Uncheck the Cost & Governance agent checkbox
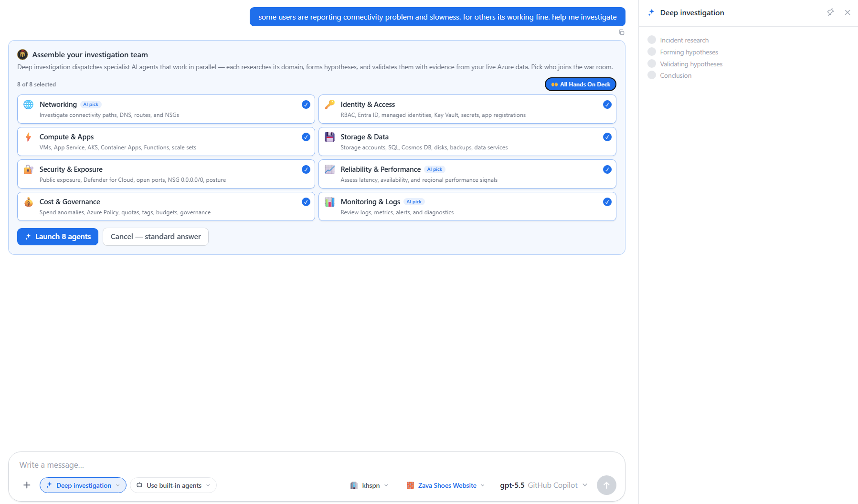This screenshot has height=504, width=858. tap(306, 202)
